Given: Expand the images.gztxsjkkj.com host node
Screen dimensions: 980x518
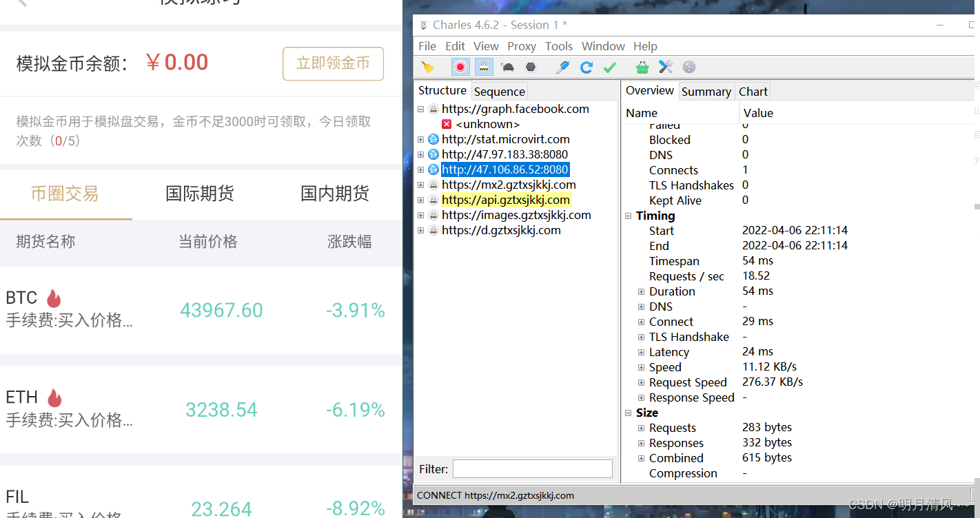Looking at the screenshot, I should (421, 215).
